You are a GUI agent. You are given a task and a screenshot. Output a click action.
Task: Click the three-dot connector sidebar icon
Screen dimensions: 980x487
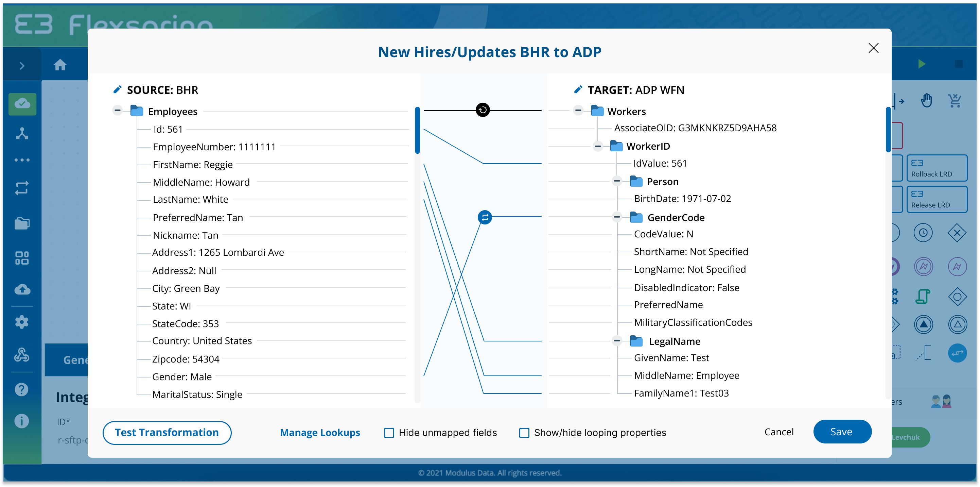pyautogui.click(x=22, y=160)
